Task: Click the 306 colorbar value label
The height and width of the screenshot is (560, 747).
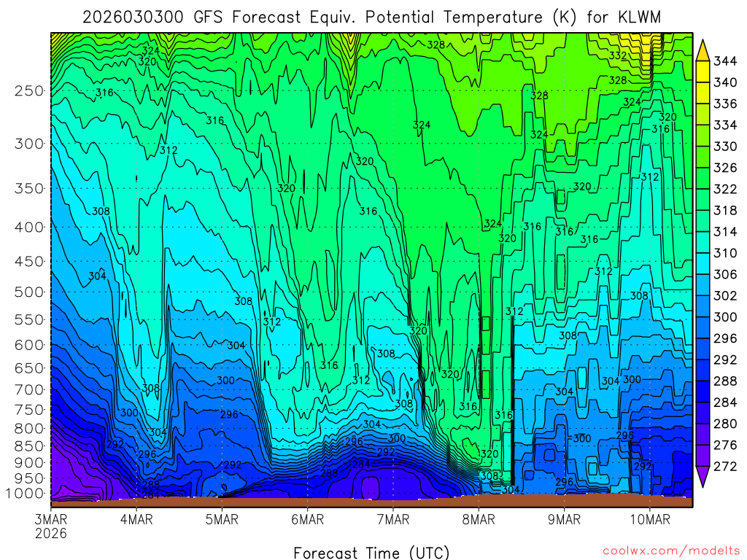Action: (725, 274)
